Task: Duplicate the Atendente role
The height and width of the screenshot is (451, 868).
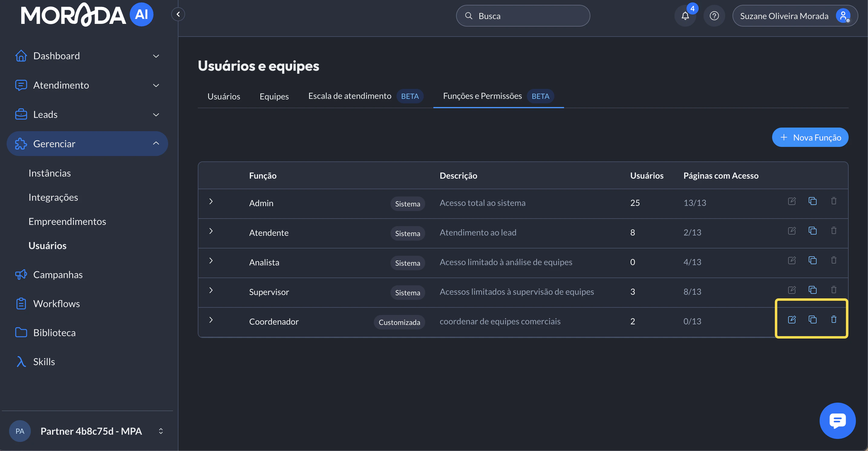Action: tap(812, 231)
